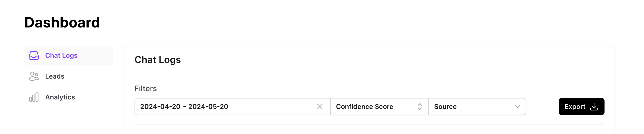Click the Chat Logs panel title
This screenshot has height=134, width=644.
coord(157,60)
